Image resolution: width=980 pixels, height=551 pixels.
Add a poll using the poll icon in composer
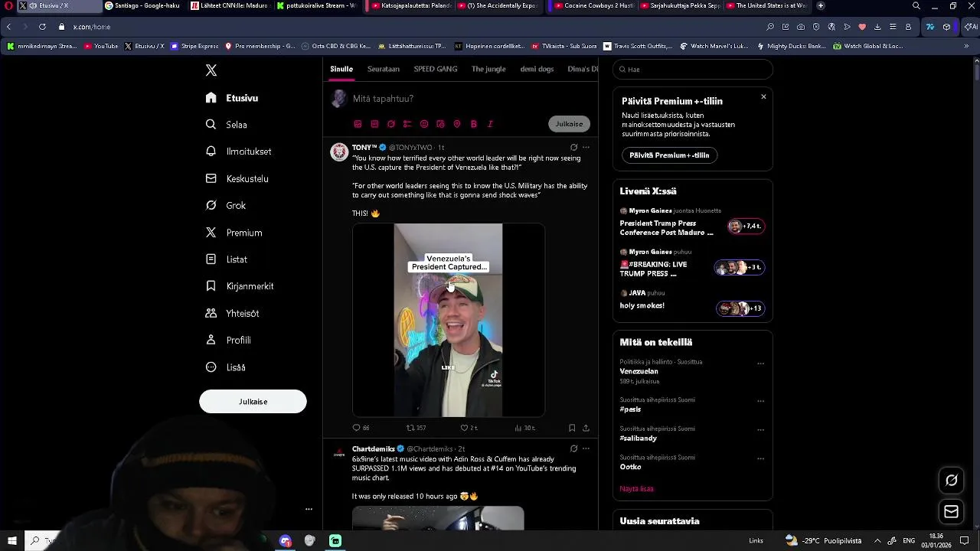click(x=407, y=124)
